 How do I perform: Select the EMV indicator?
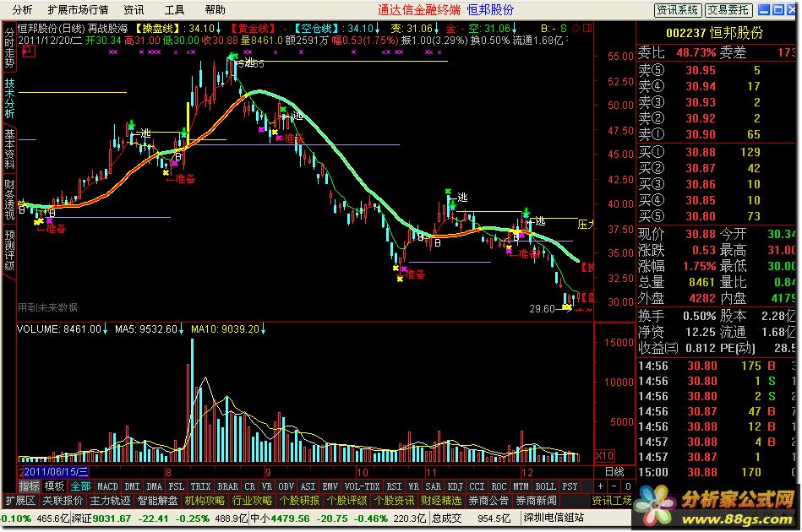(x=330, y=486)
